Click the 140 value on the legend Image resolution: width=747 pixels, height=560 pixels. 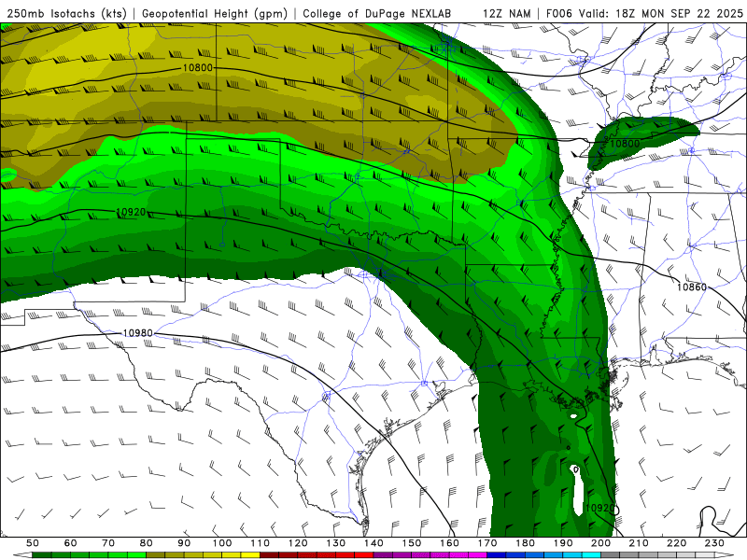[x=373, y=543]
